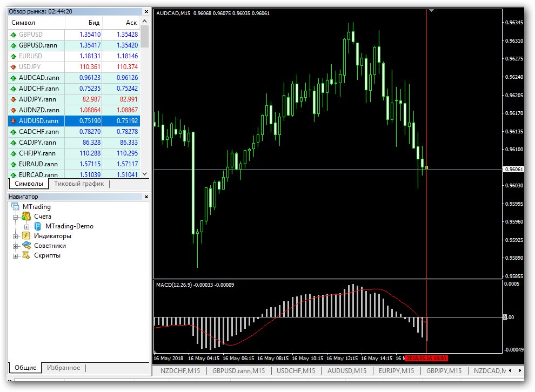
Task: Click the Бид column header
Action: point(84,23)
